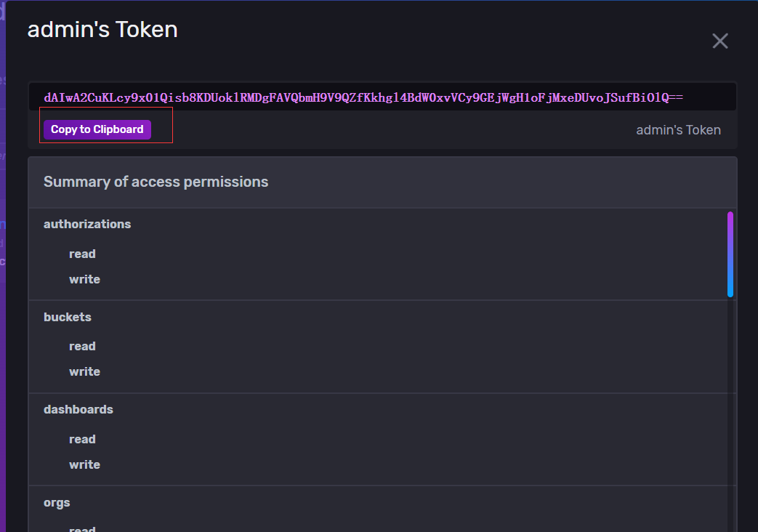Screen dimensions: 758x532
Task: Click the "==" ending of the token
Action: pyautogui.click(x=676, y=97)
